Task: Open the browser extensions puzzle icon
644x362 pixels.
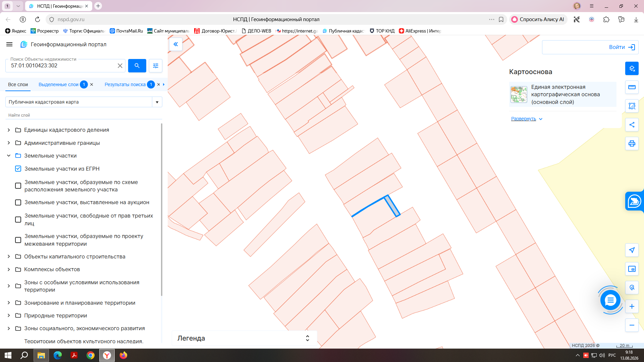Action: tap(606, 19)
